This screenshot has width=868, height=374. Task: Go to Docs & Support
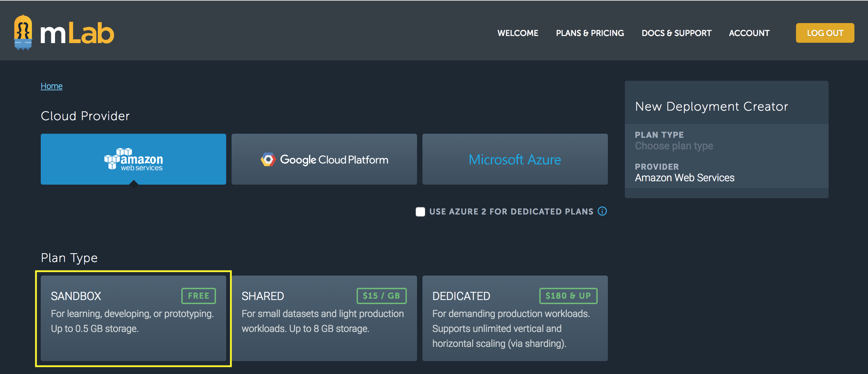(x=676, y=33)
